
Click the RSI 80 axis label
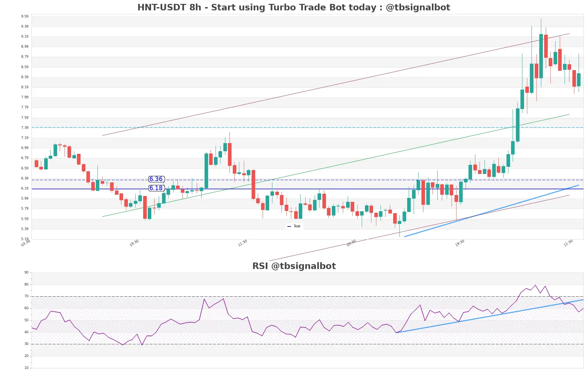click(x=26, y=284)
